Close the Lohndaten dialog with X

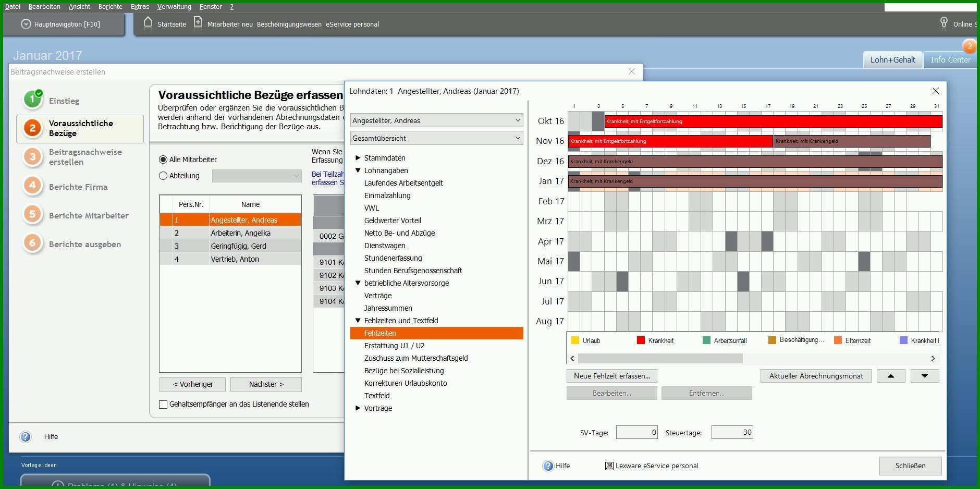click(936, 91)
